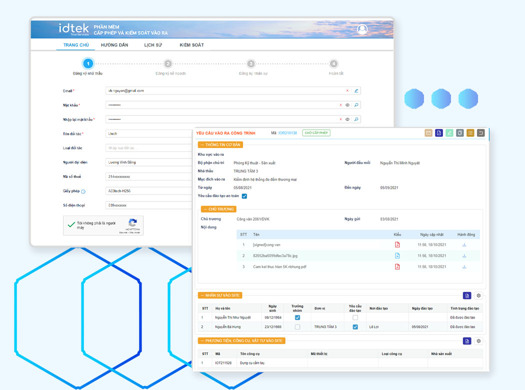
Task: Switch to the KIỂM SOÁT tab
Action: click(192, 45)
